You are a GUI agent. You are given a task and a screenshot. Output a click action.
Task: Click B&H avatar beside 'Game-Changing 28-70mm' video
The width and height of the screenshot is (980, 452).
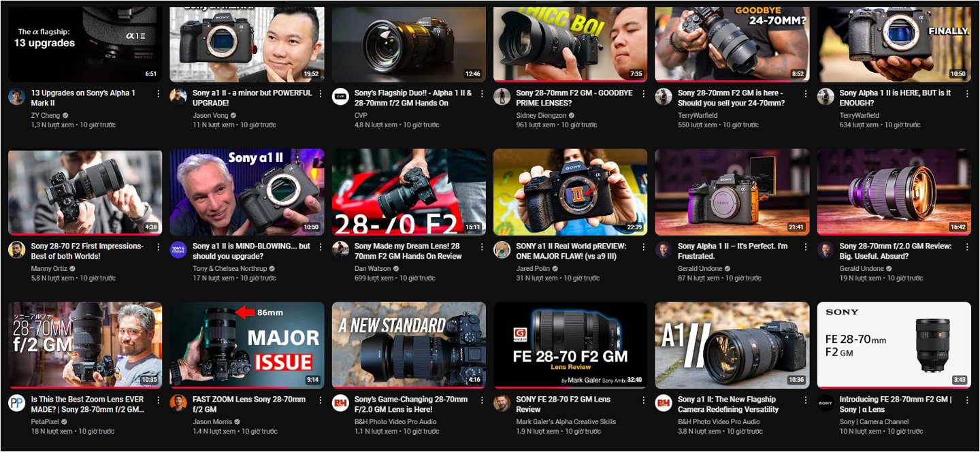[x=340, y=402]
